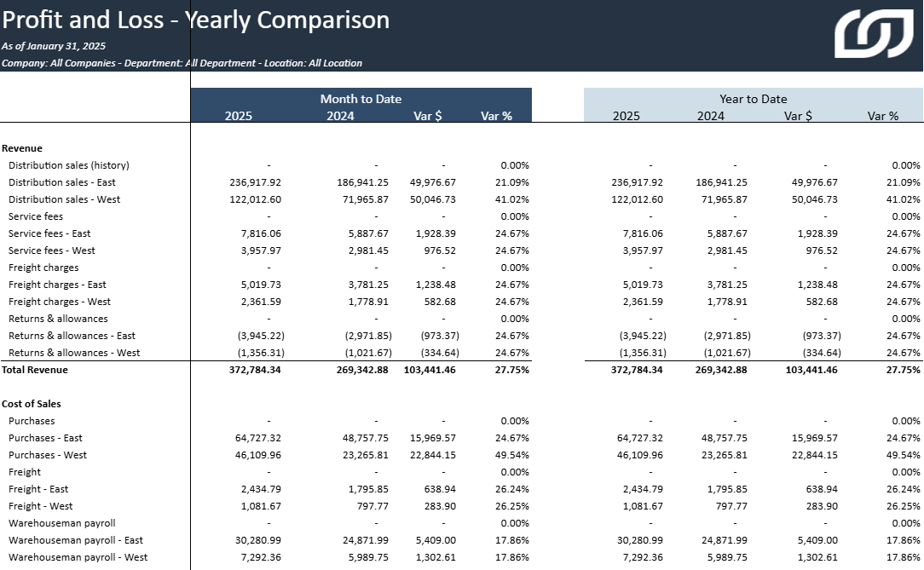The width and height of the screenshot is (924, 570).
Task: Select the Profit and Loss report title
Action: [x=196, y=20]
